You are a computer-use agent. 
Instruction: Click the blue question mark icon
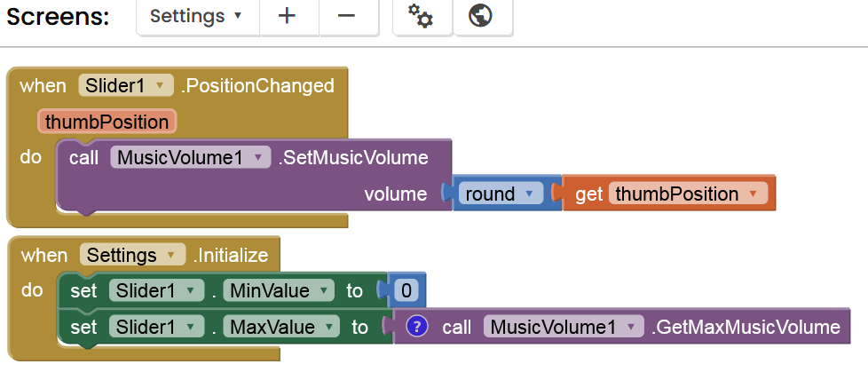click(x=417, y=327)
